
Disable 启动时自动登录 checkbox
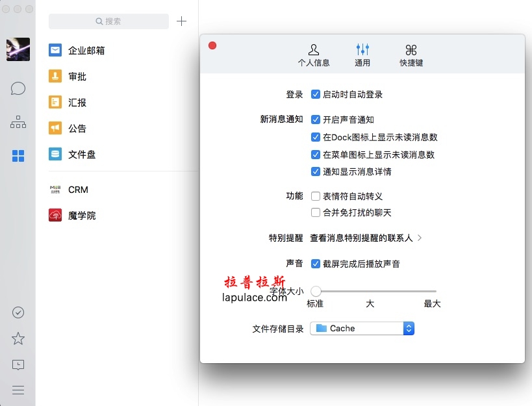pos(316,94)
